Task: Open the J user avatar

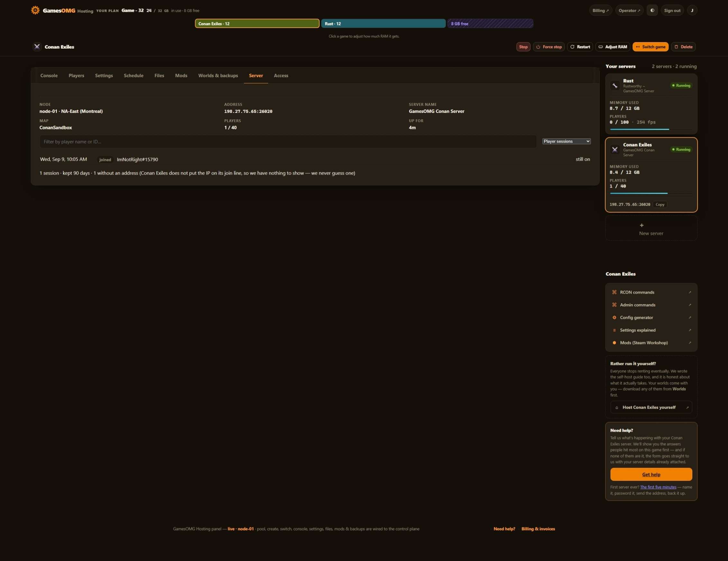Action: pyautogui.click(x=692, y=10)
